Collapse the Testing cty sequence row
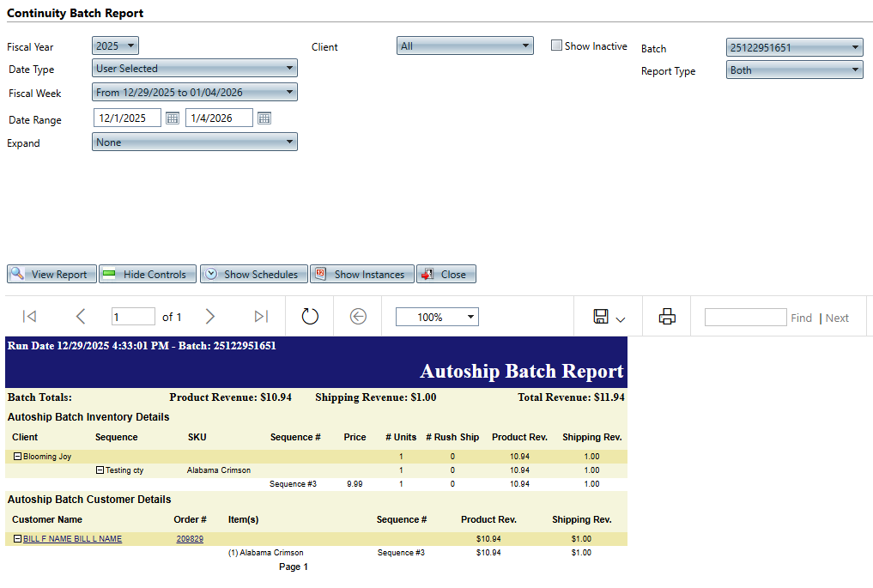 point(100,470)
